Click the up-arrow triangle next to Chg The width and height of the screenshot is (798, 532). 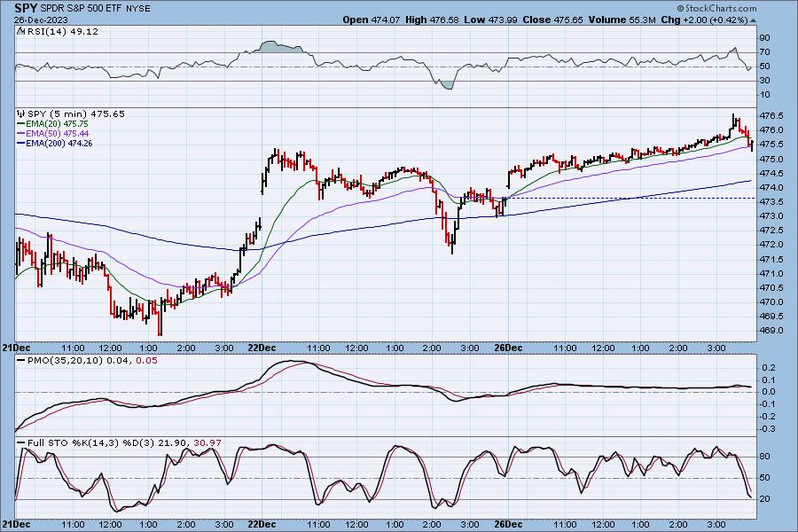[x=753, y=20]
